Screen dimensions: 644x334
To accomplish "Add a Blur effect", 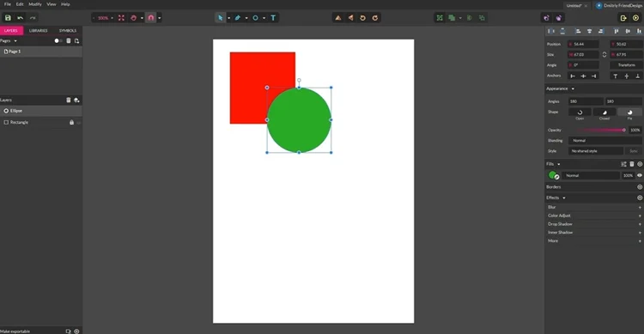I will (x=640, y=208).
